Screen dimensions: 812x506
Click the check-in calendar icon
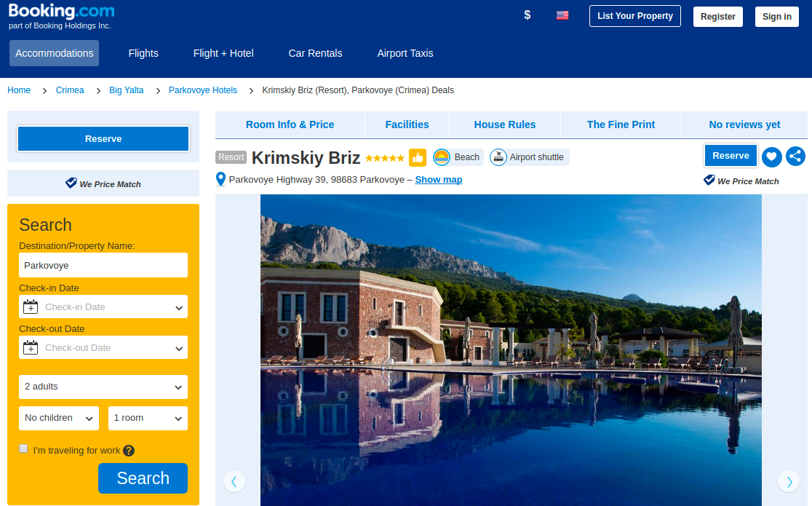[x=31, y=307]
